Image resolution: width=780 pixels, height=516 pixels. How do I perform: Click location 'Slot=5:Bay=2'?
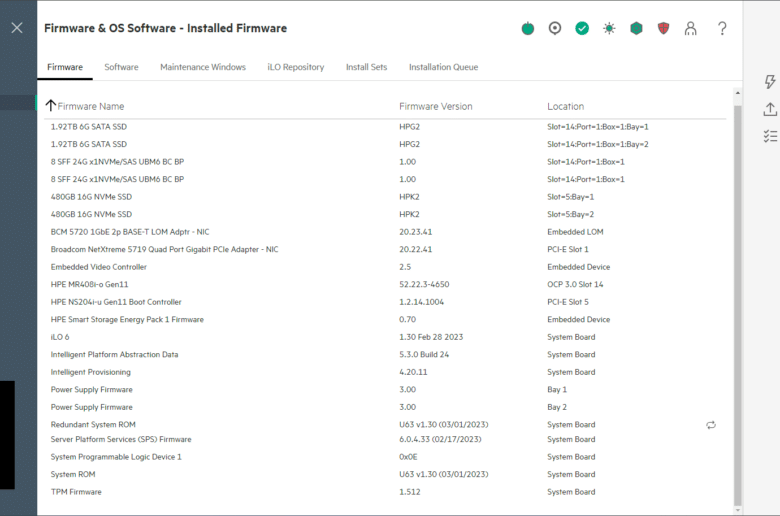pos(571,214)
